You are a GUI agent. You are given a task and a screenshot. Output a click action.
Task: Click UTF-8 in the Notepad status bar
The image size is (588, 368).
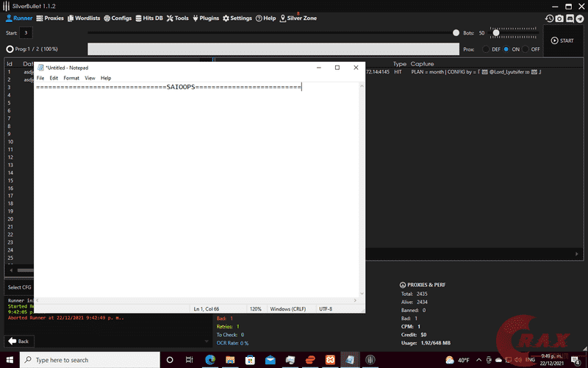tap(326, 308)
